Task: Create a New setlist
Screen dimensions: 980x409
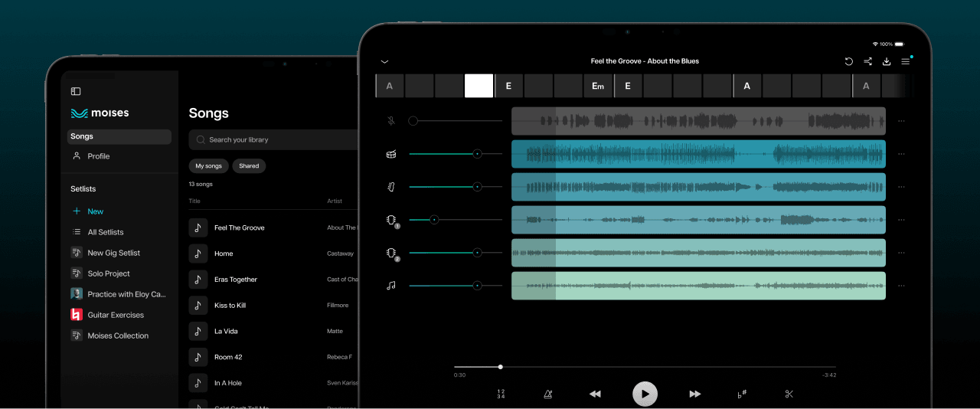Action: 95,211
